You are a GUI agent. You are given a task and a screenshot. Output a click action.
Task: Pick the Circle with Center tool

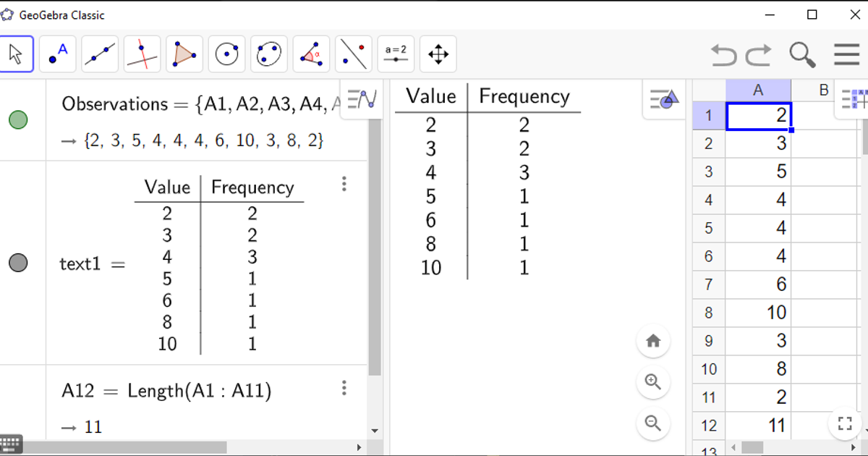(x=226, y=54)
